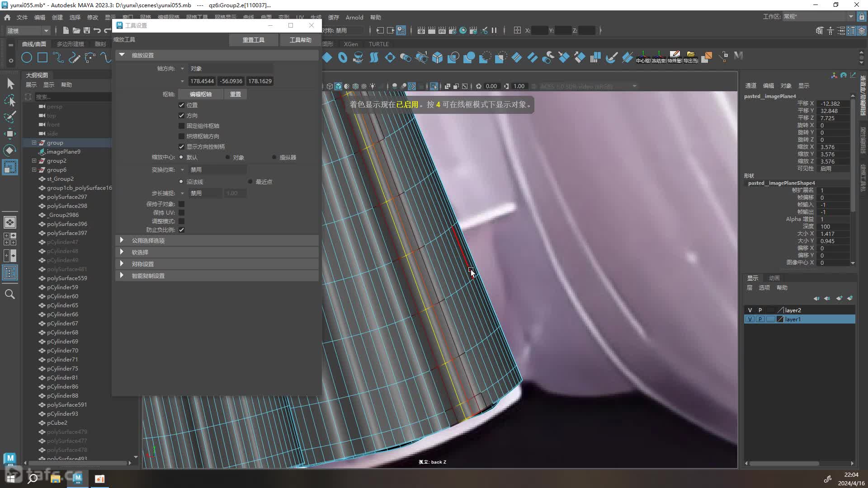This screenshot has height=488, width=868.
Task: Click the Open Scene folder icon
Action: [x=76, y=30]
